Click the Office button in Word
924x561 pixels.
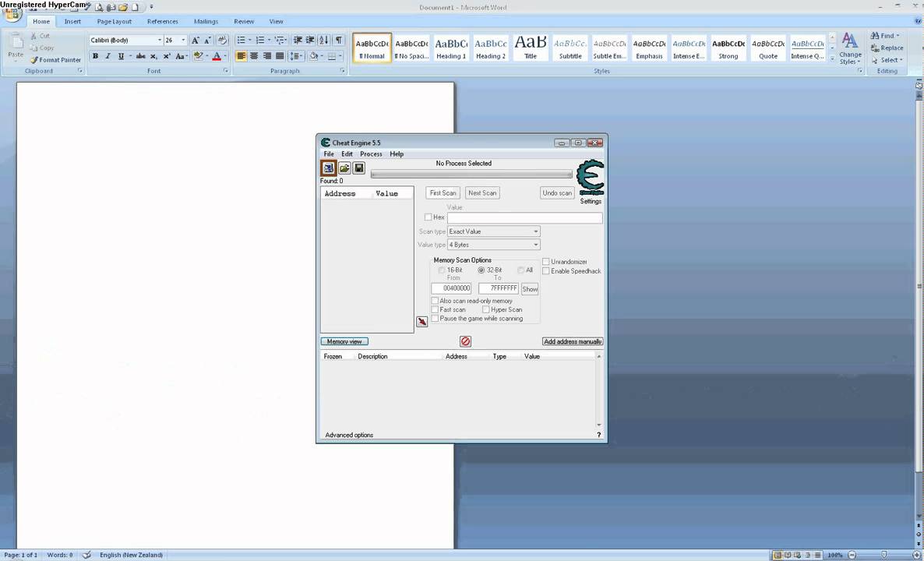click(12, 13)
